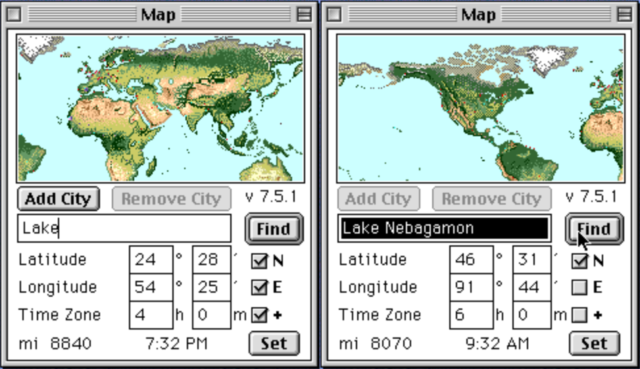
Task: Click the Add City button in left window
Action: click(x=58, y=199)
